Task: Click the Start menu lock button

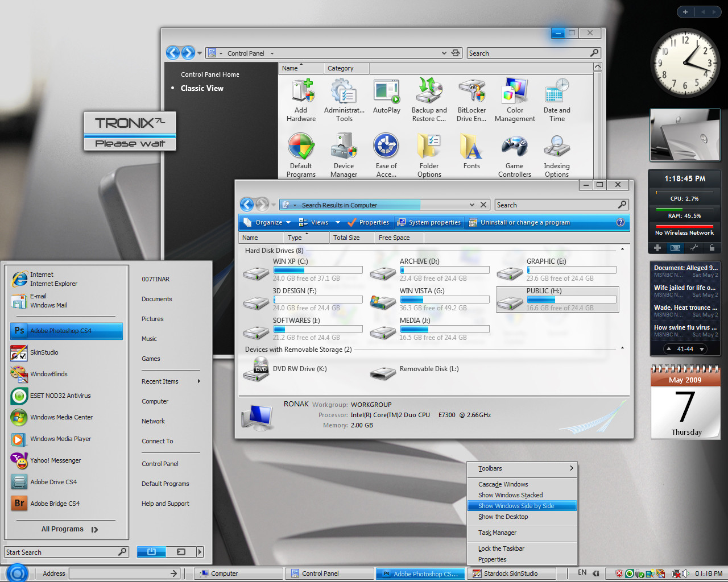Action: (181, 552)
